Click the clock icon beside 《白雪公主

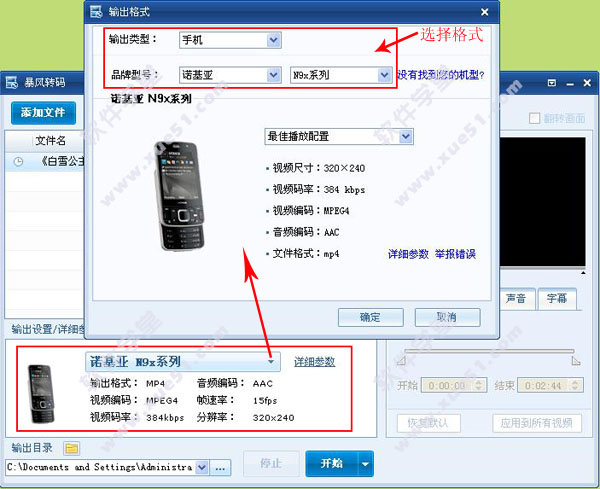click(x=18, y=162)
